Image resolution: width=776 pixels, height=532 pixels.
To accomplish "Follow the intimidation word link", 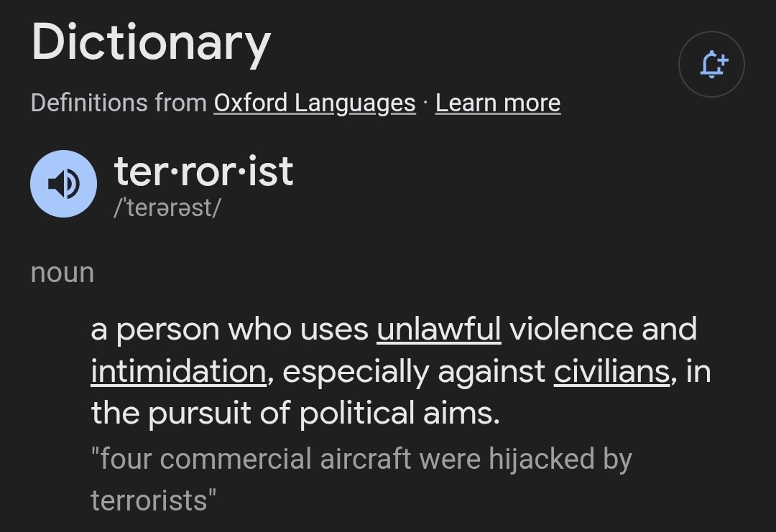I will point(178,371).
